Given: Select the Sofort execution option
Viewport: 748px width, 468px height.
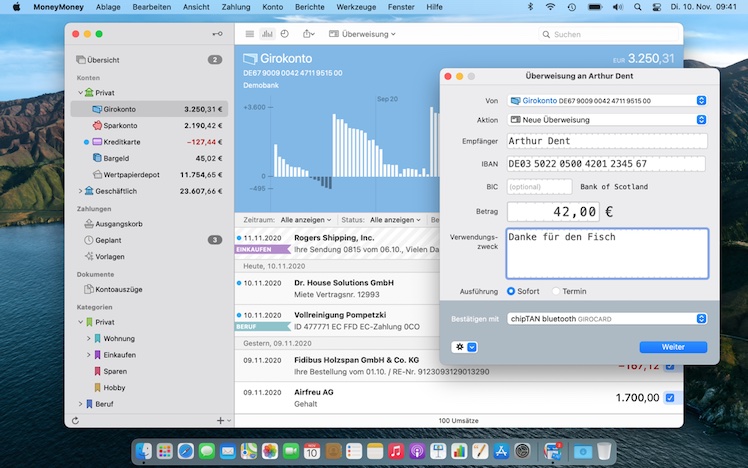Looking at the screenshot, I should tap(512, 291).
